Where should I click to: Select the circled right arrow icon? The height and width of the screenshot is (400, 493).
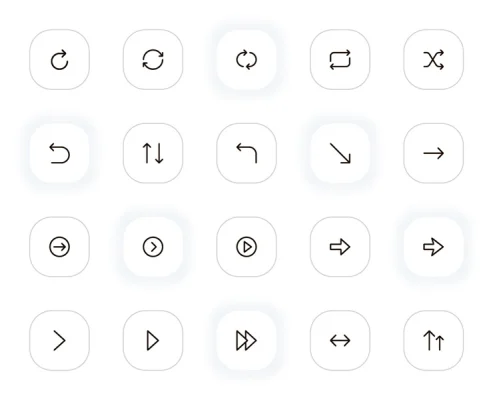tap(59, 247)
